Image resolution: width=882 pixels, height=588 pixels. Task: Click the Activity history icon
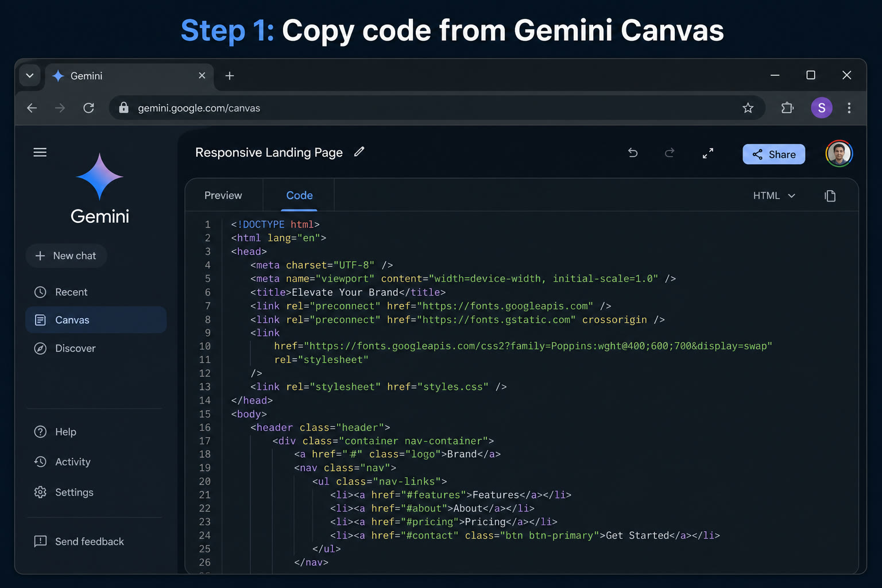pyautogui.click(x=40, y=462)
